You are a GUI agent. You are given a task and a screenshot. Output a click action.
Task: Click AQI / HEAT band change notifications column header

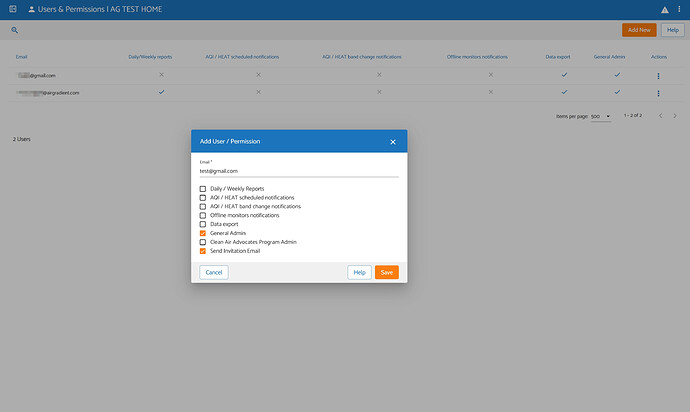(362, 57)
